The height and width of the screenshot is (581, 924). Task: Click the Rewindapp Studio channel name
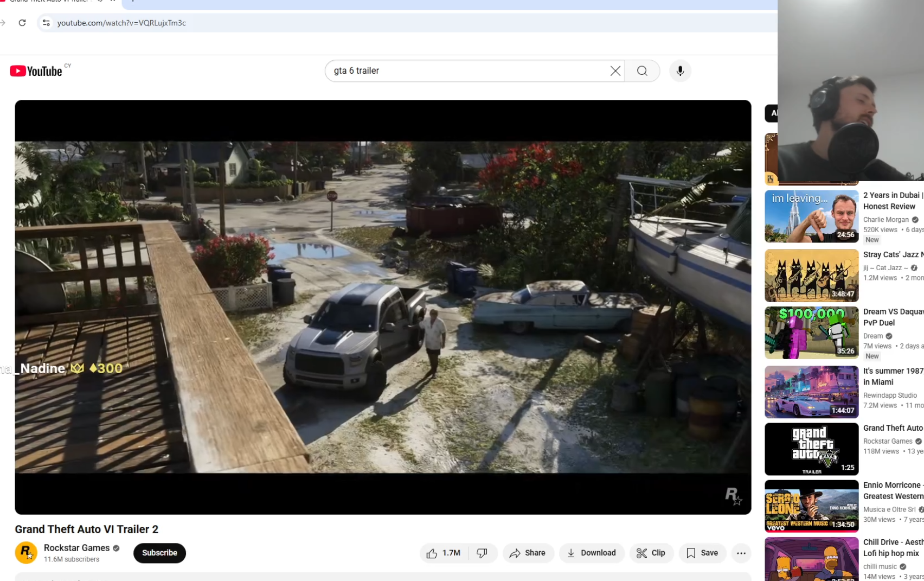pos(890,395)
